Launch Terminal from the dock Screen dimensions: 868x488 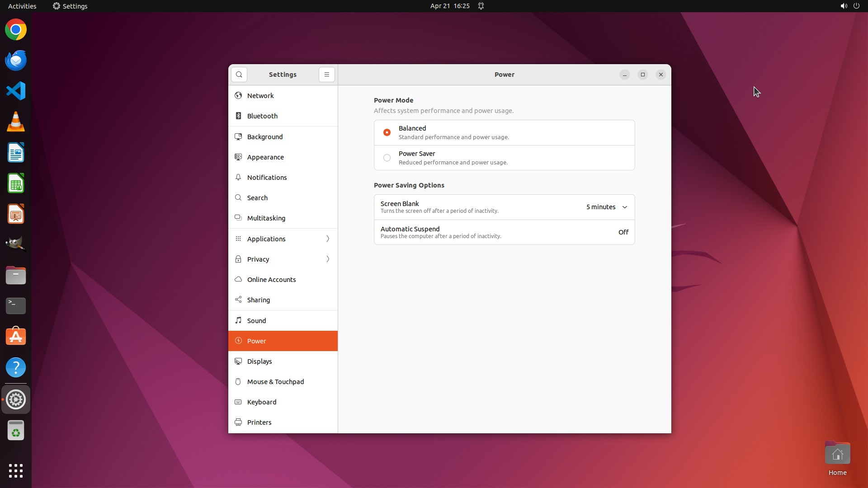(16, 306)
